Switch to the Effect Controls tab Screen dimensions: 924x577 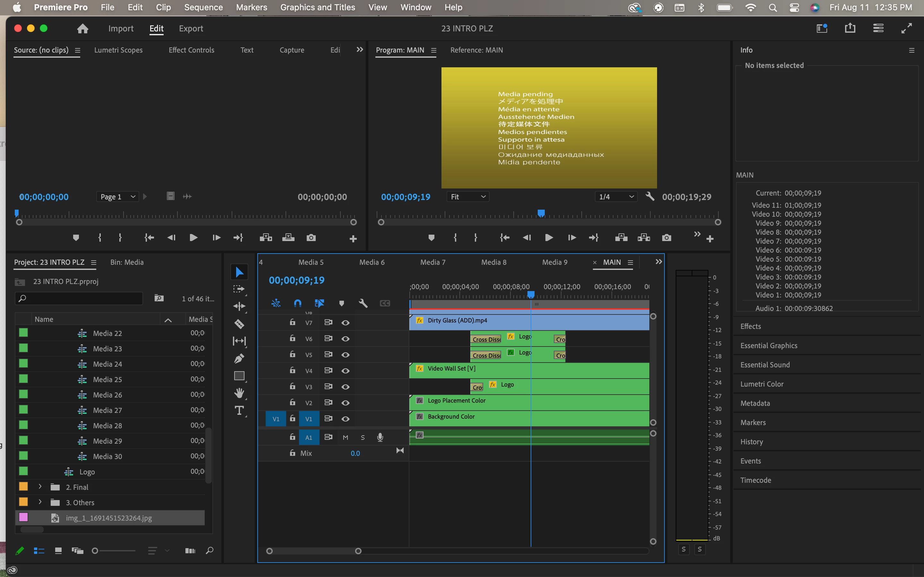tap(191, 50)
